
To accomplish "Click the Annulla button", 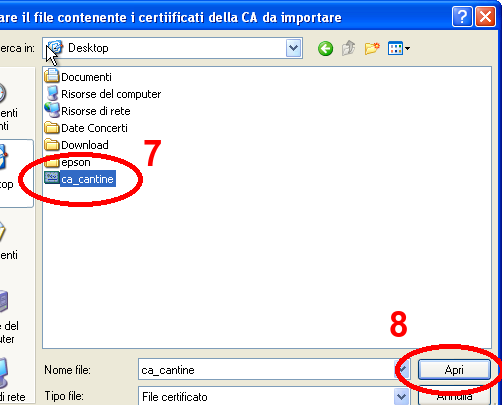I will pos(454,396).
